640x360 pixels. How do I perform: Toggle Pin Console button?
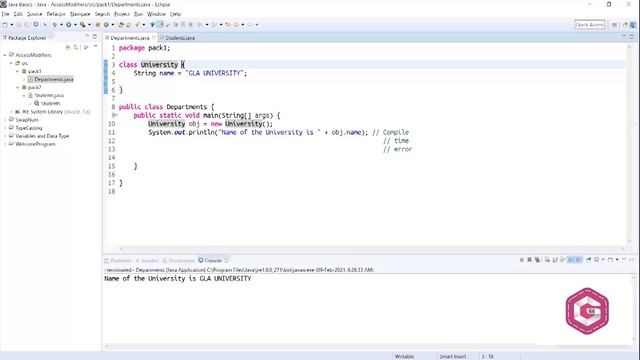coord(588,260)
